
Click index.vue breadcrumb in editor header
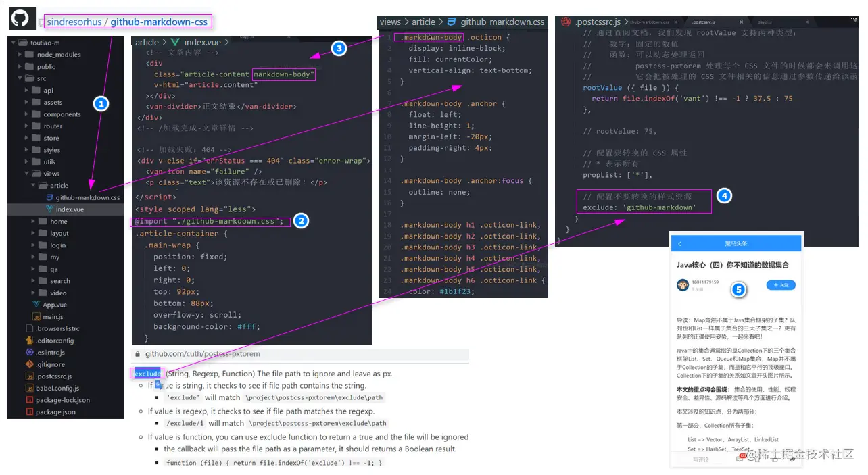(201, 42)
